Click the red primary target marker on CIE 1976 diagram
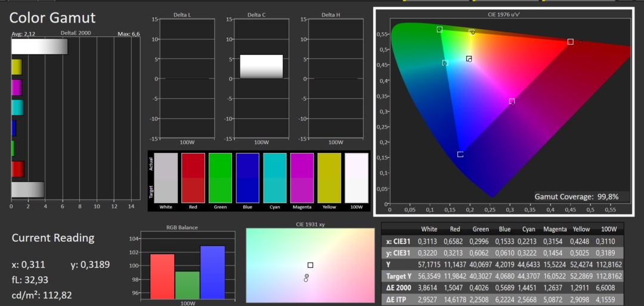Viewport: 644px width, 306px height. (x=570, y=42)
